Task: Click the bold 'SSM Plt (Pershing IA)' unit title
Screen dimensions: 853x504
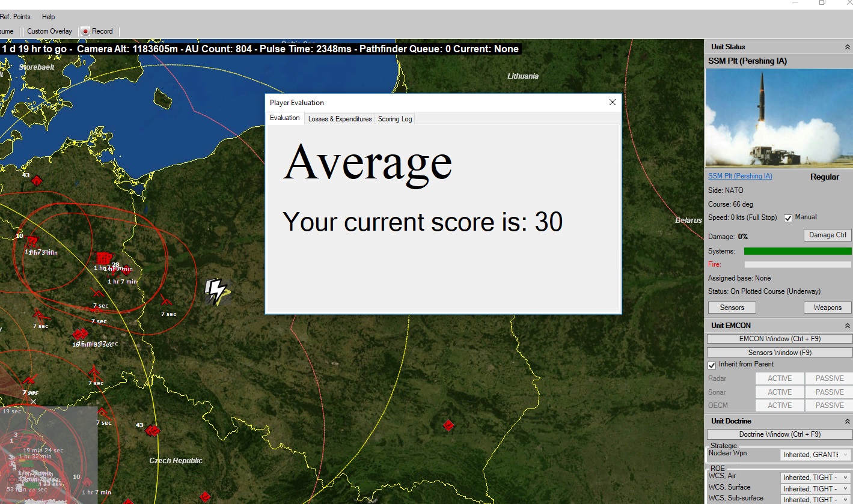Action: click(x=747, y=61)
